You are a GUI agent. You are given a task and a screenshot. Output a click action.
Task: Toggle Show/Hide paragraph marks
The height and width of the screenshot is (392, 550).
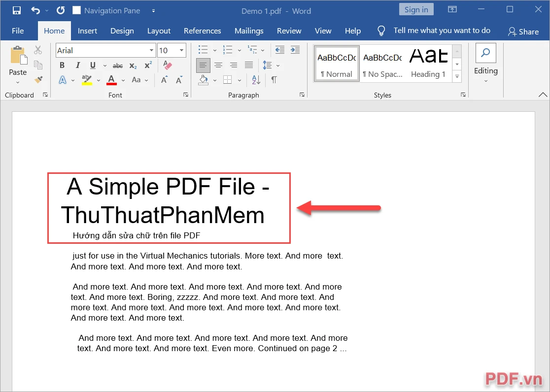[x=274, y=80]
